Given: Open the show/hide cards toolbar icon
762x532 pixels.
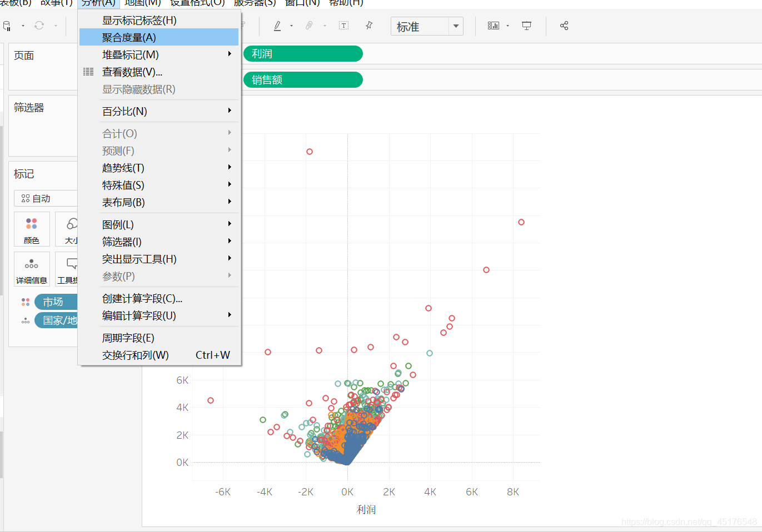Looking at the screenshot, I should 493,26.
